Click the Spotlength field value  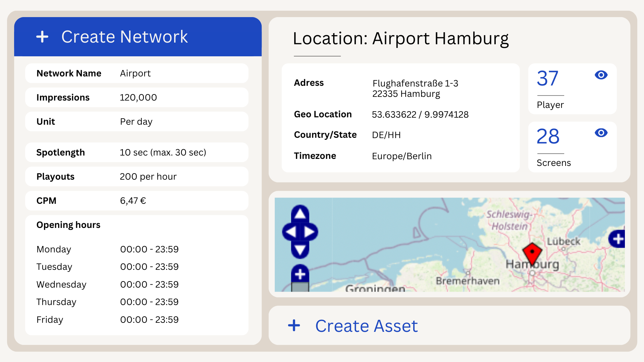pos(163,153)
